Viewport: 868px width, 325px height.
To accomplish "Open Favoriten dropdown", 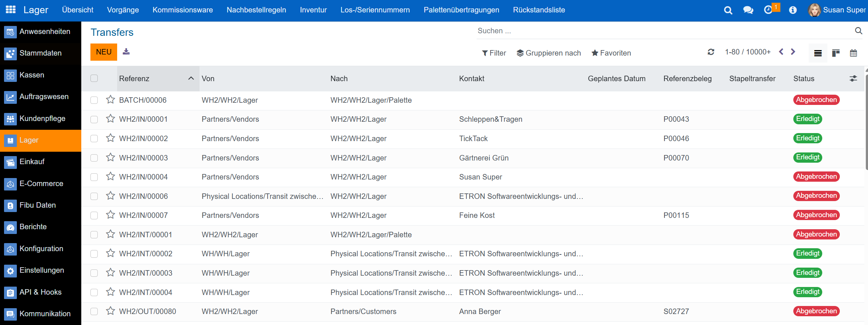I will point(611,53).
